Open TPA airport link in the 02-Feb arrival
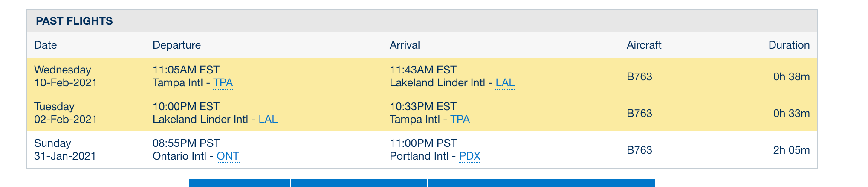 coord(460,120)
